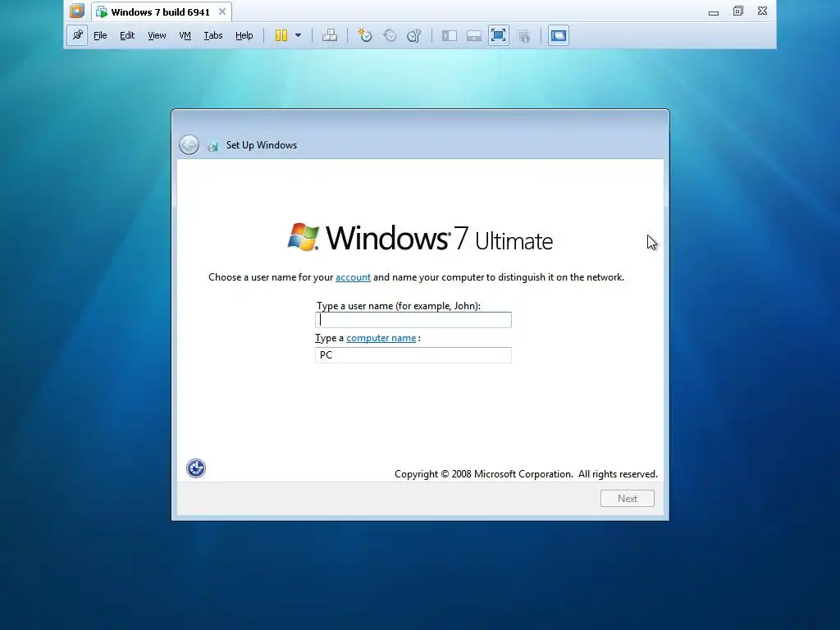Viewport: 840px width, 630px height.
Task: Click the console view icon
Action: tap(558, 35)
